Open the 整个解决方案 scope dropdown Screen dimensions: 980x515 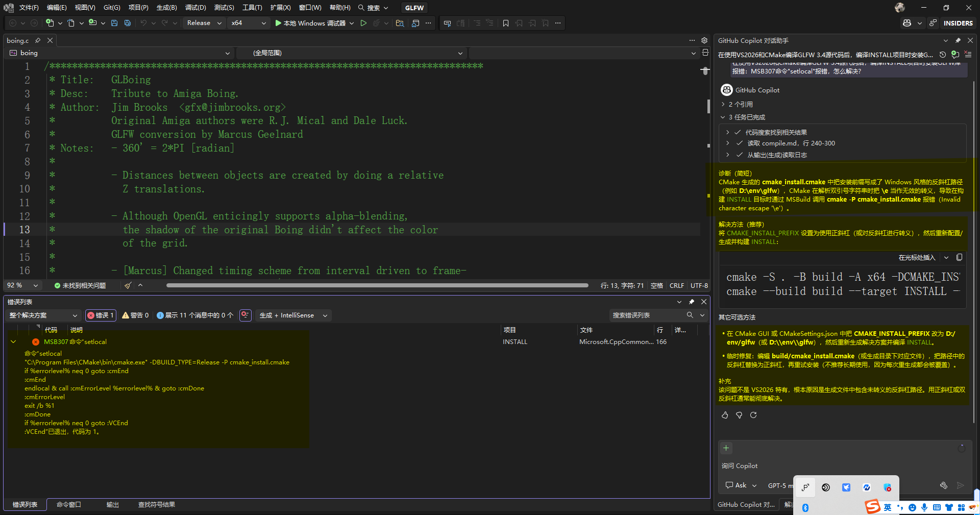pyautogui.click(x=43, y=315)
